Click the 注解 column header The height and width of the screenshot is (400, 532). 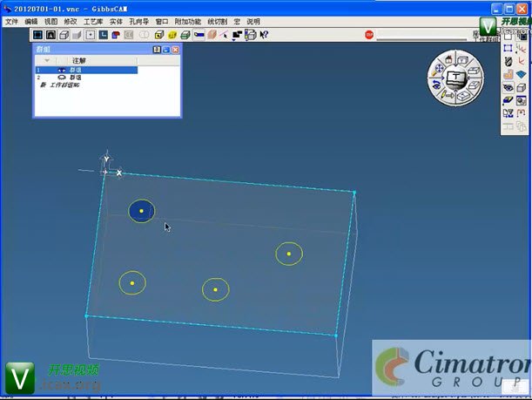point(78,61)
